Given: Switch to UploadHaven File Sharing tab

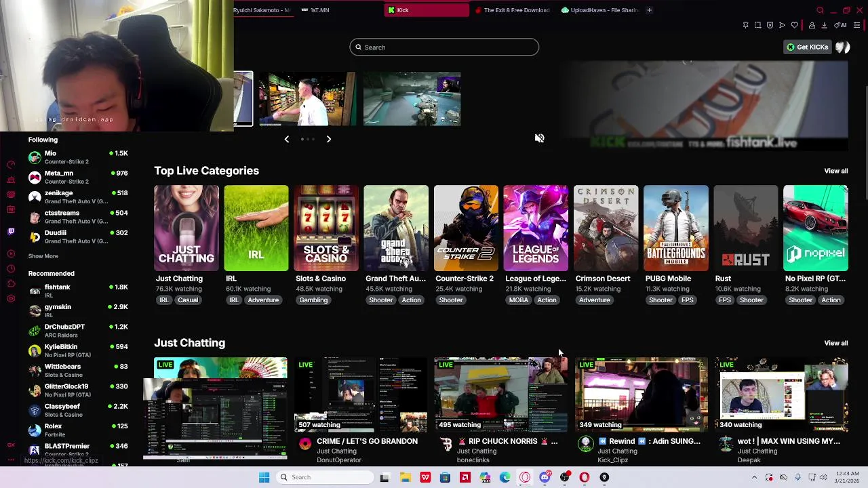Looking at the screenshot, I should [600, 10].
